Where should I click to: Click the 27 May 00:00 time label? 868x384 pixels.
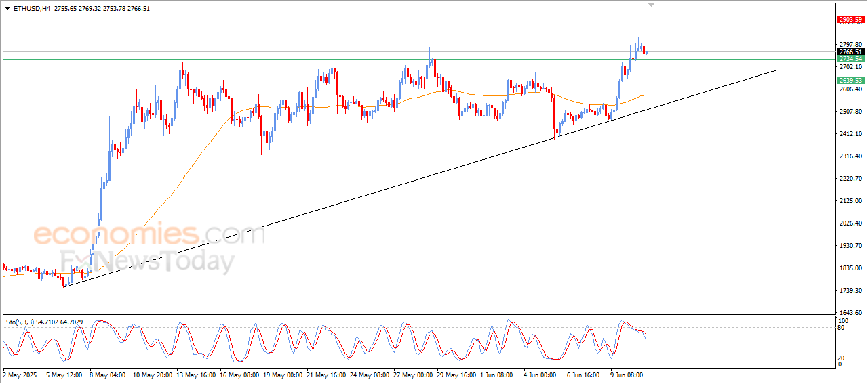point(412,374)
